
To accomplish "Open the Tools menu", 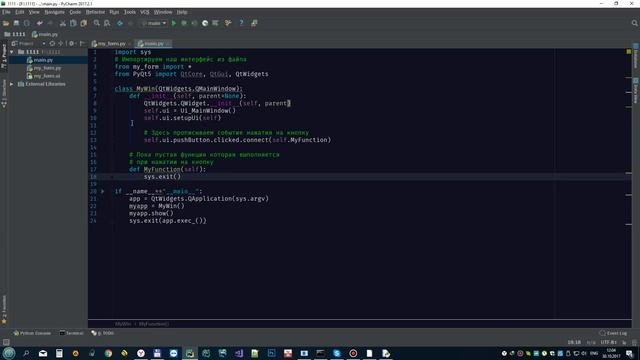I will coord(130,12).
